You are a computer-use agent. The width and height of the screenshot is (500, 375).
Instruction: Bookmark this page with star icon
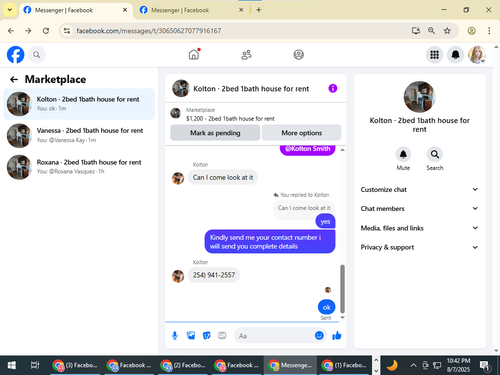tap(447, 31)
